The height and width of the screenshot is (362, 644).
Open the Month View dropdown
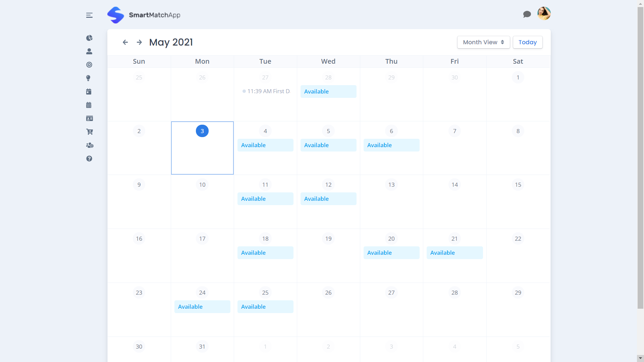pos(483,42)
